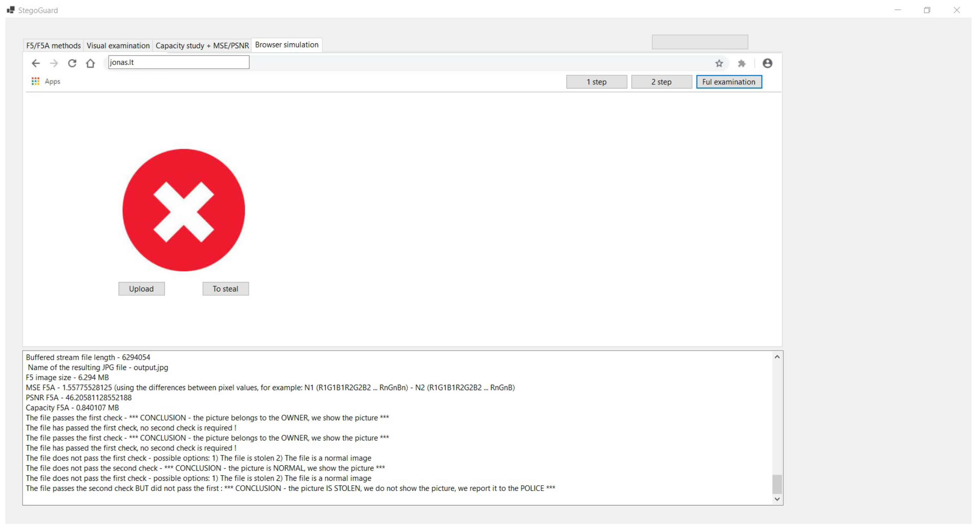The width and height of the screenshot is (980, 531).
Task: Click the red X result image
Action: coord(183,210)
